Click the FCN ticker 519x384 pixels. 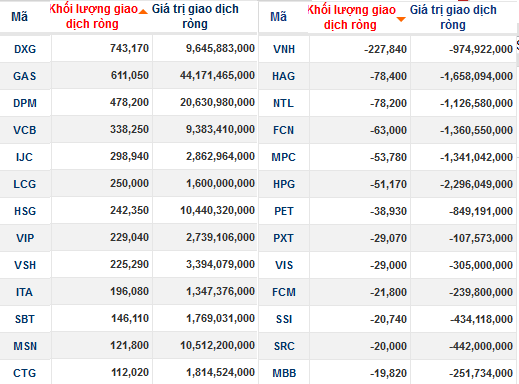[284, 130]
